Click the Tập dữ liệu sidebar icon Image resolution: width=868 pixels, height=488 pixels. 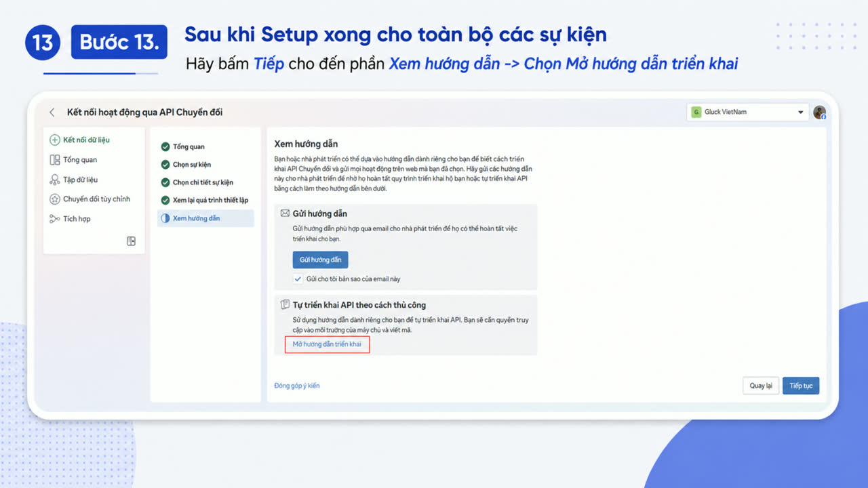tap(55, 180)
